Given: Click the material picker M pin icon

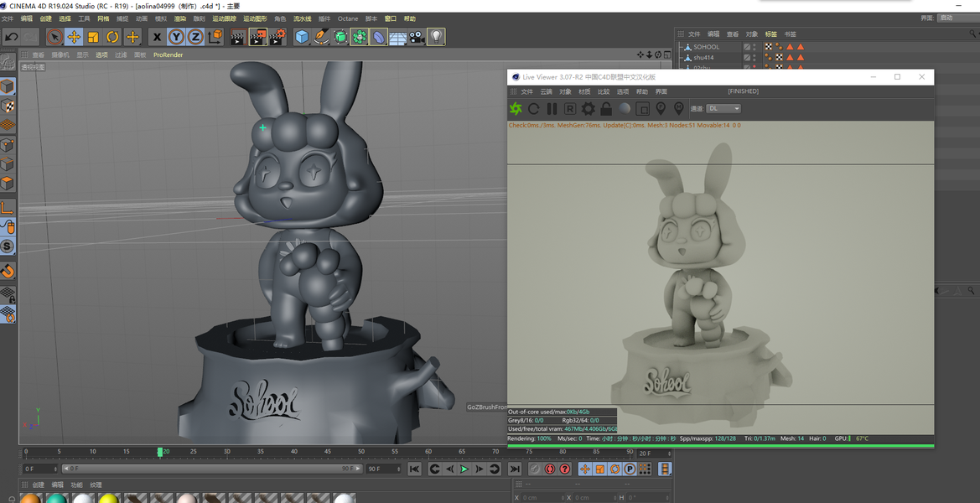Looking at the screenshot, I should (x=679, y=109).
